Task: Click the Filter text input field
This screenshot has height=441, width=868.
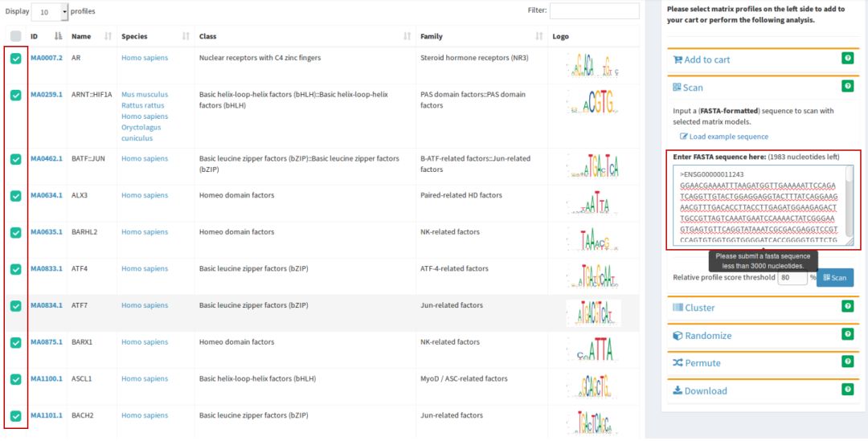Action: click(x=594, y=10)
